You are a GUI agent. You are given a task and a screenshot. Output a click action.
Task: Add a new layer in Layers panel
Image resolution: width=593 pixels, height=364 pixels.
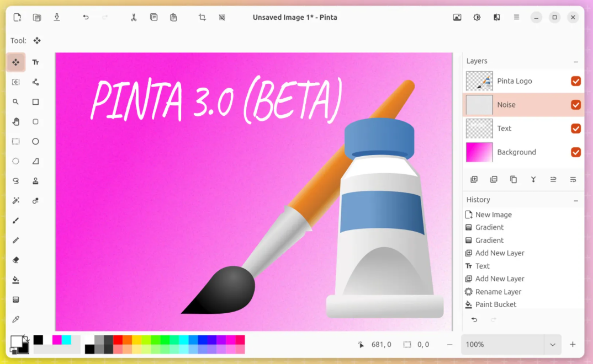click(x=474, y=179)
